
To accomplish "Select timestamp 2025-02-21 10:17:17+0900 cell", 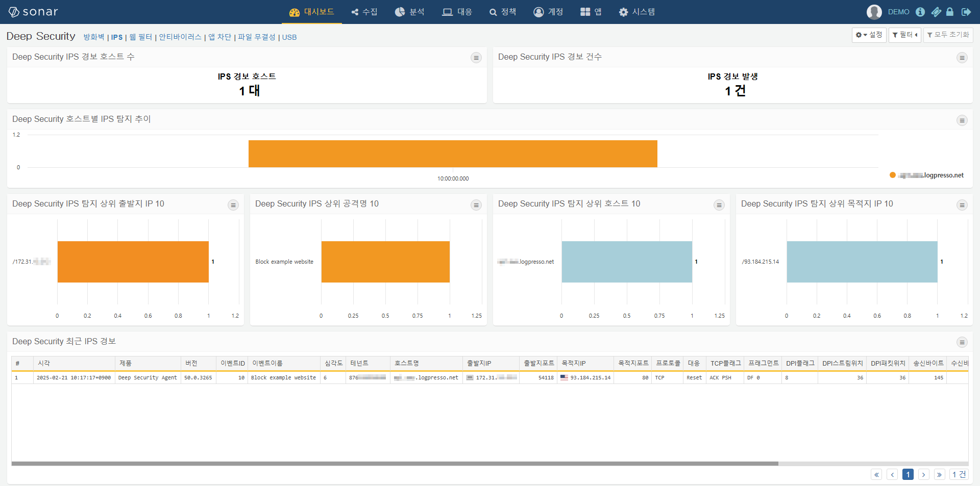I will [x=74, y=378].
